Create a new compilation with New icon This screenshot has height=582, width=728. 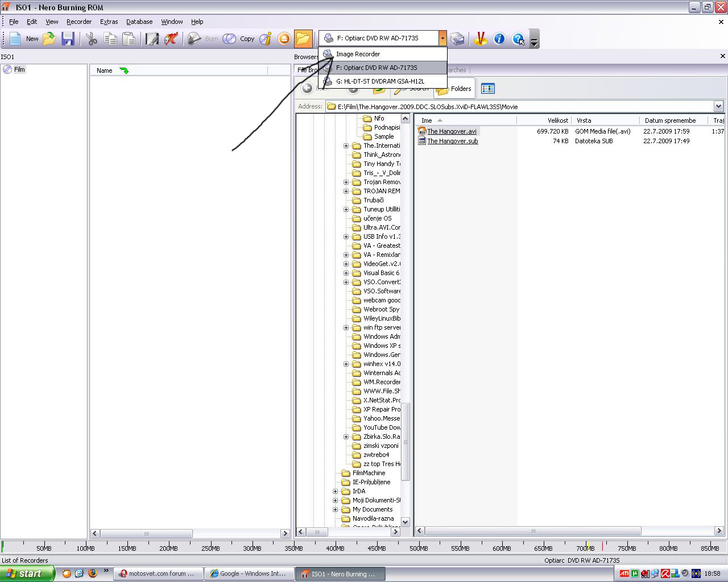point(23,39)
